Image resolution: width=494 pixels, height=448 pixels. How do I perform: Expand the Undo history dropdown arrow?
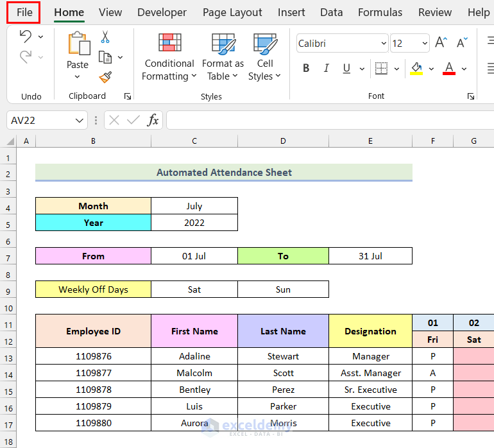coord(41,37)
